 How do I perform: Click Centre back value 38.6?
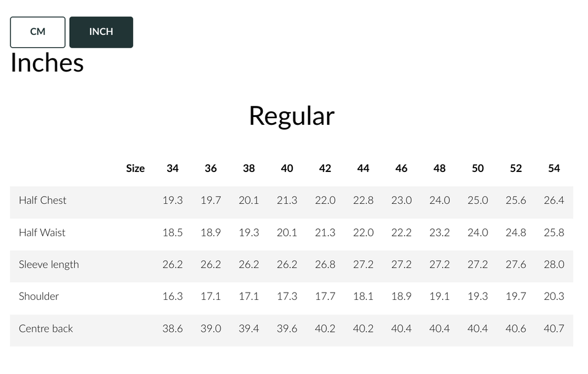[x=173, y=329]
